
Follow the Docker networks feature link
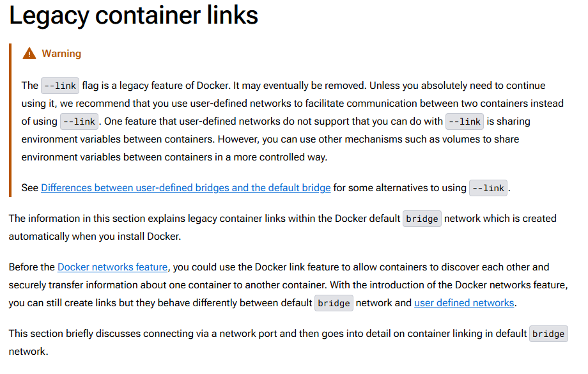coord(112,267)
